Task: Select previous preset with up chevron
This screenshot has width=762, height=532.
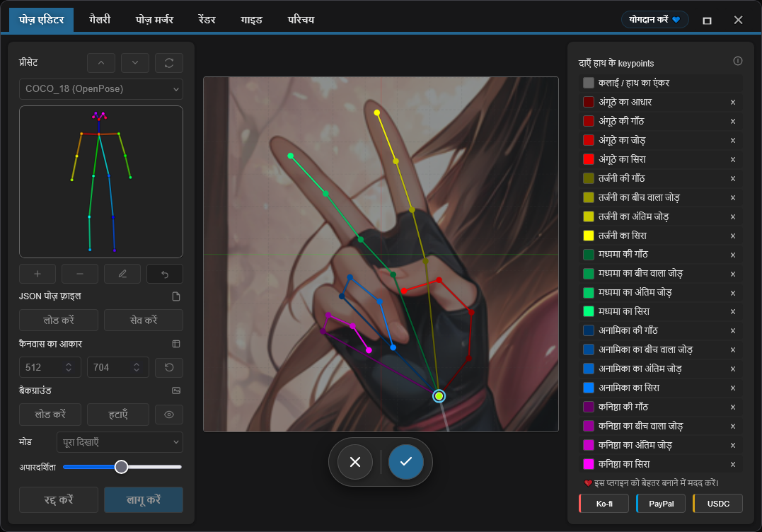Action: (x=101, y=63)
